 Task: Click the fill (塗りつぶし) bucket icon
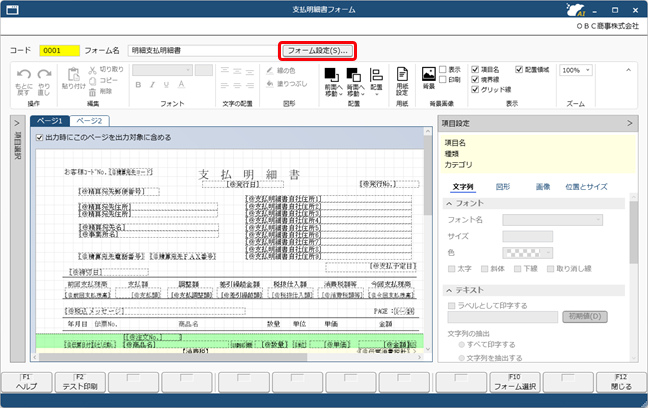point(270,84)
